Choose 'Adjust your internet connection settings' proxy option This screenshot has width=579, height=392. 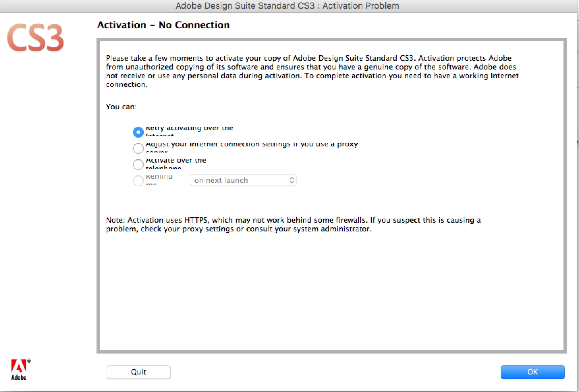pyautogui.click(x=138, y=148)
